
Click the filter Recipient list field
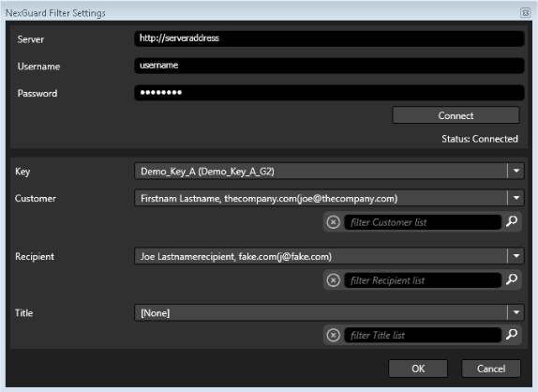point(423,280)
